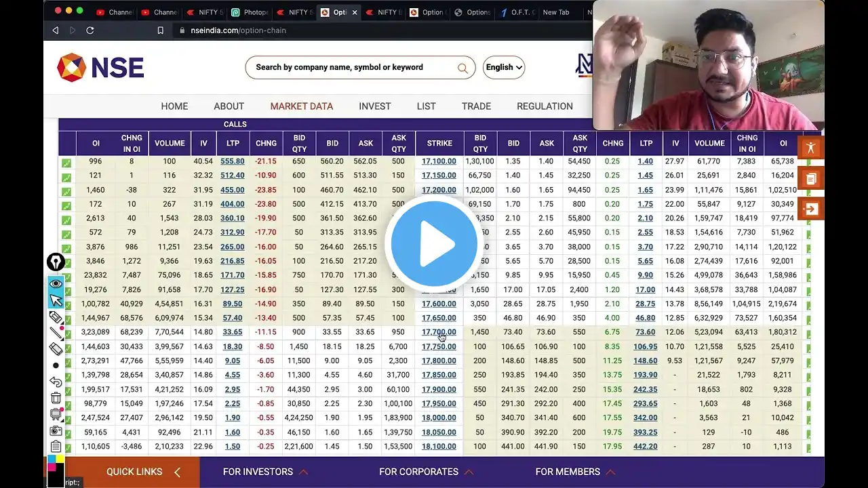Switch to the Photopea browser tab

click(249, 12)
